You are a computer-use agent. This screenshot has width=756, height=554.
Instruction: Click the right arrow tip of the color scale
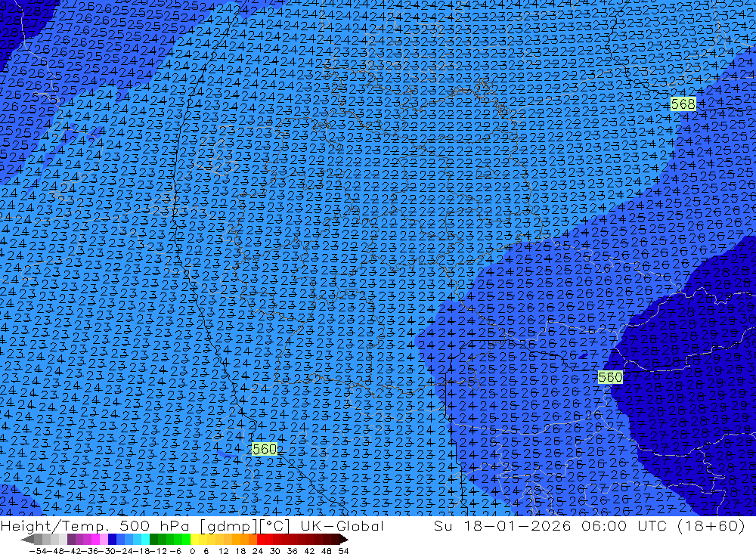pyautogui.click(x=345, y=540)
